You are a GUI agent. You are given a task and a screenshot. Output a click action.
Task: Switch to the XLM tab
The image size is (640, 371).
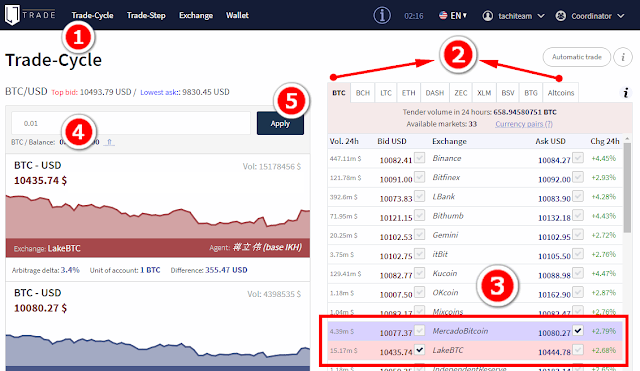click(484, 93)
